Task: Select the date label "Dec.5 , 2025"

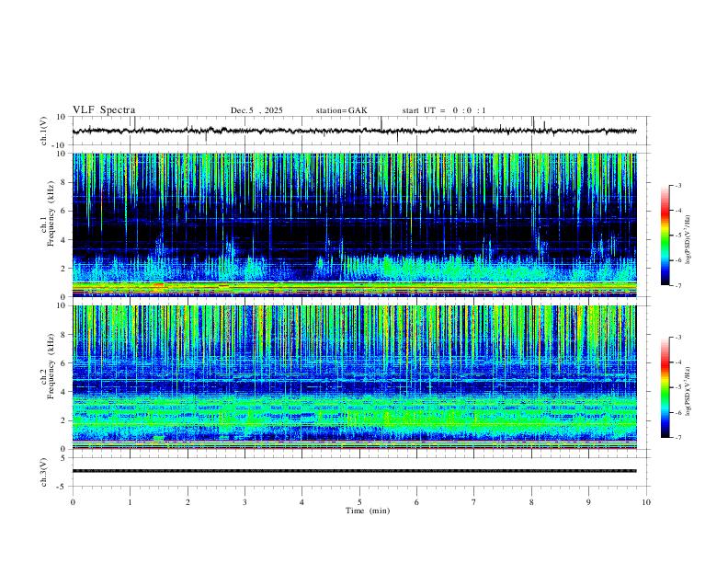Action: point(256,110)
